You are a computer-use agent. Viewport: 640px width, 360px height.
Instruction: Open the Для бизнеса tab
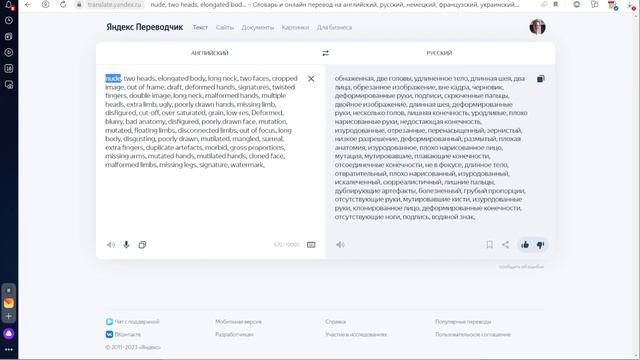334,27
